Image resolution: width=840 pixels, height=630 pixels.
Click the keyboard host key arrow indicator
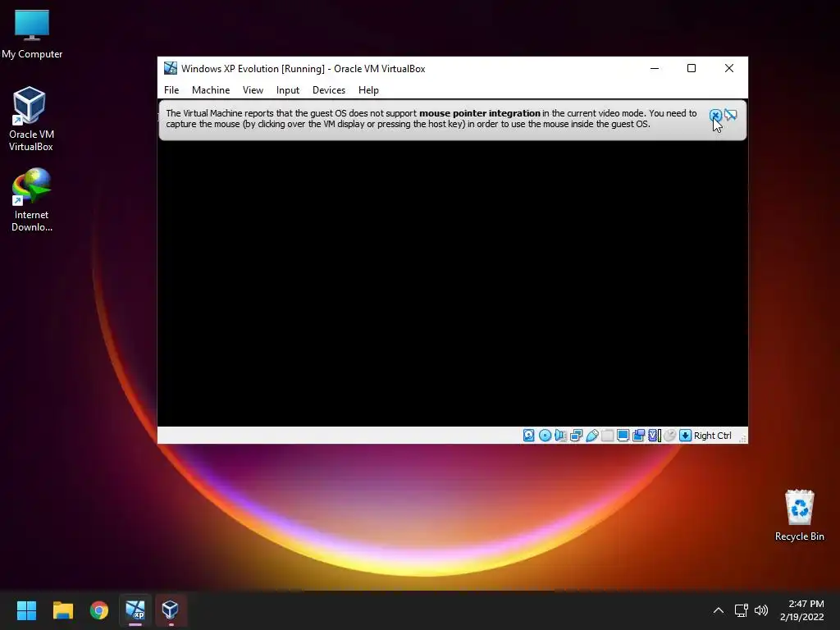tap(685, 436)
